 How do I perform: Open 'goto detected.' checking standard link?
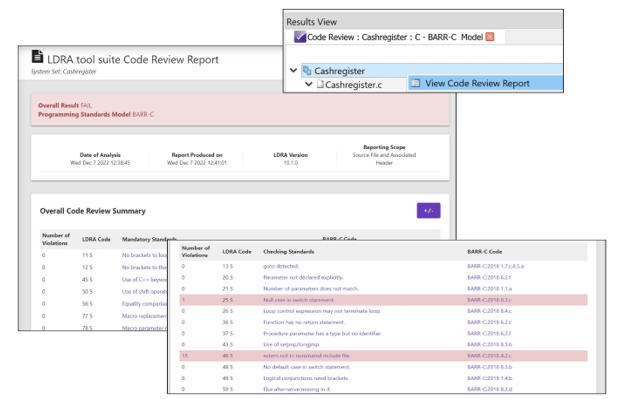[x=281, y=266]
